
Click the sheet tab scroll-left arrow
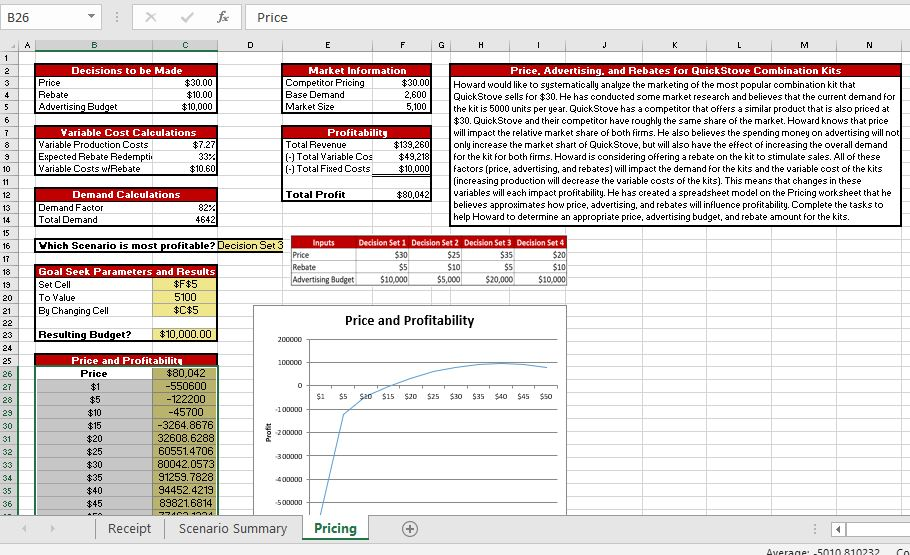tap(24, 528)
